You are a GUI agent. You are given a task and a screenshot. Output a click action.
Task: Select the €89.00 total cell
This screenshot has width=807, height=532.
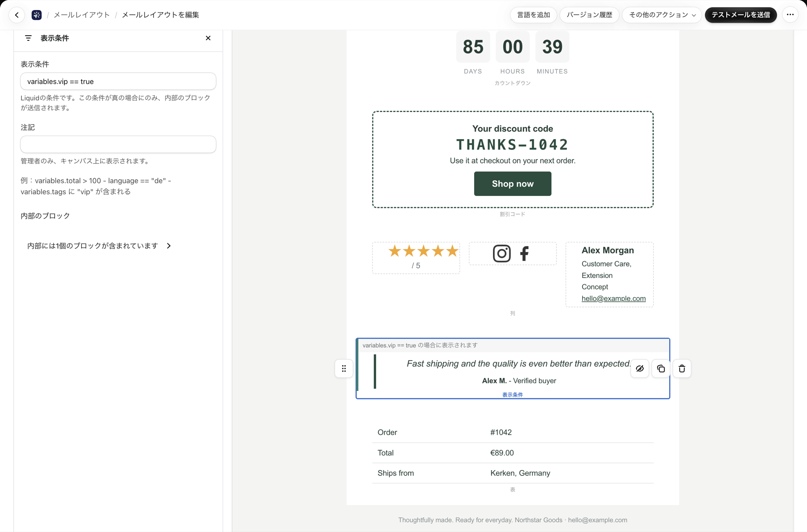502,453
